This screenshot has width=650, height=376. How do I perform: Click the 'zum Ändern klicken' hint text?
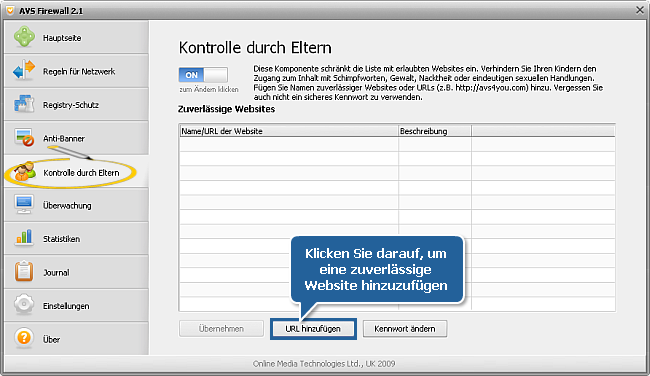tap(209, 89)
